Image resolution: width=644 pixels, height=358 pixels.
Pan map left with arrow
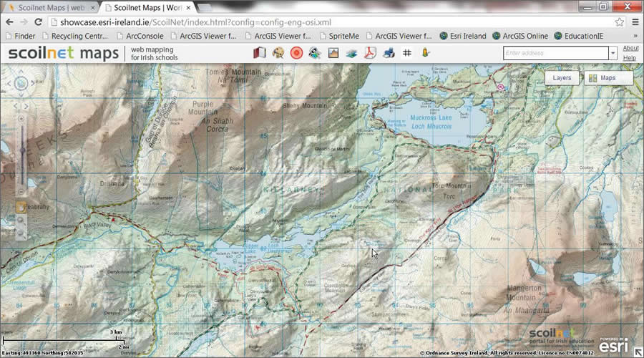click(x=9, y=84)
